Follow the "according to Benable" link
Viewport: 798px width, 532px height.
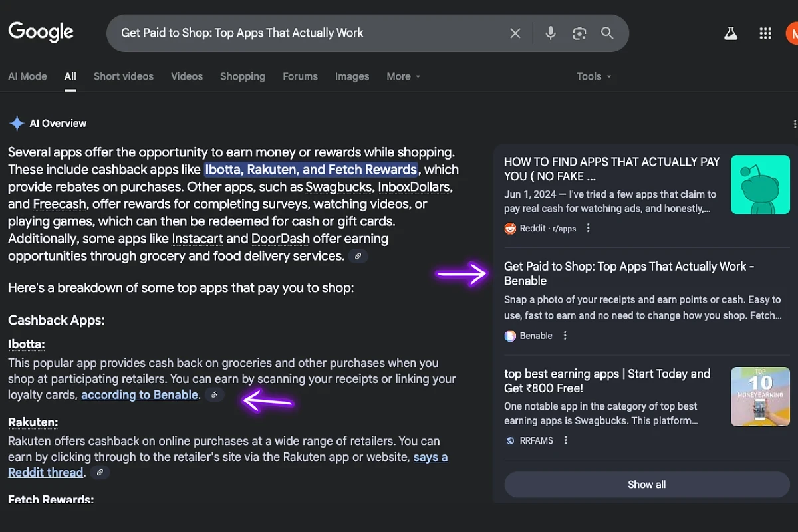coord(140,395)
